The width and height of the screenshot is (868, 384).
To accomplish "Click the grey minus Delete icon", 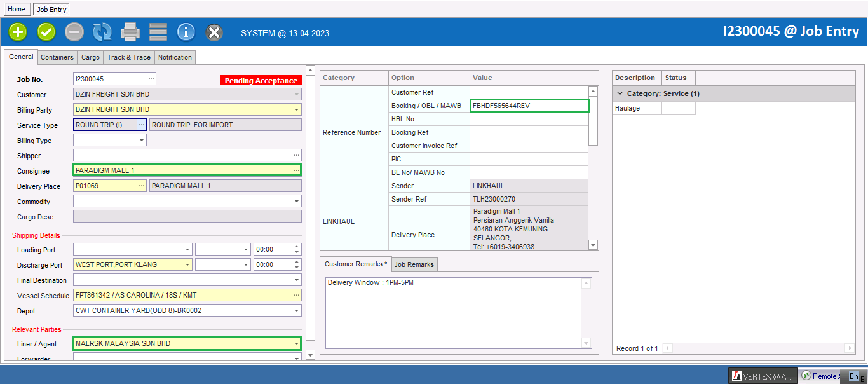I will click(x=74, y=32).
